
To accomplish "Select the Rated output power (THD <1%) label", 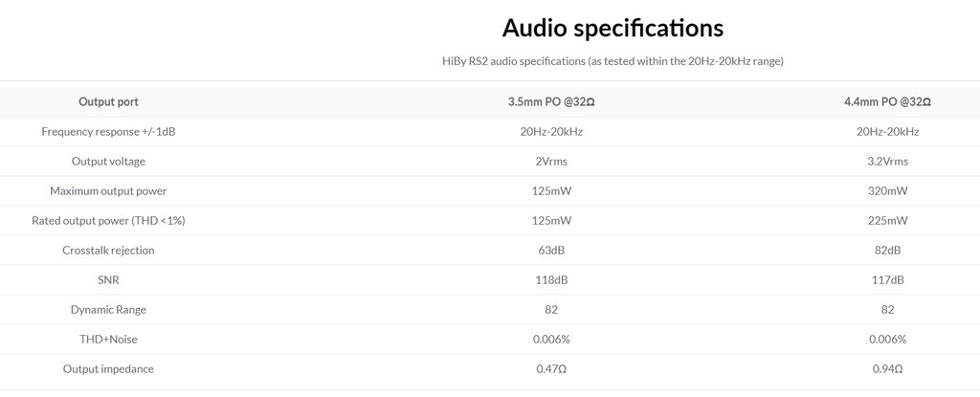I will [108, 220].
